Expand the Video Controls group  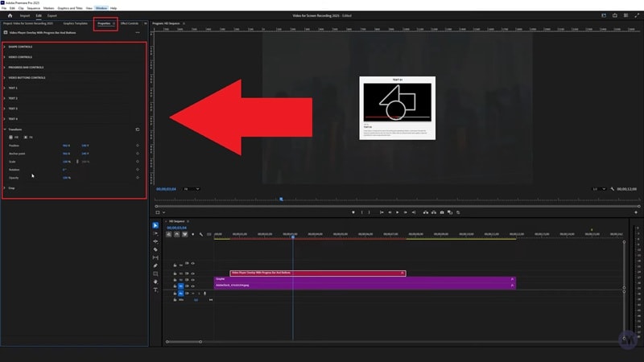(x=5, y=57)
